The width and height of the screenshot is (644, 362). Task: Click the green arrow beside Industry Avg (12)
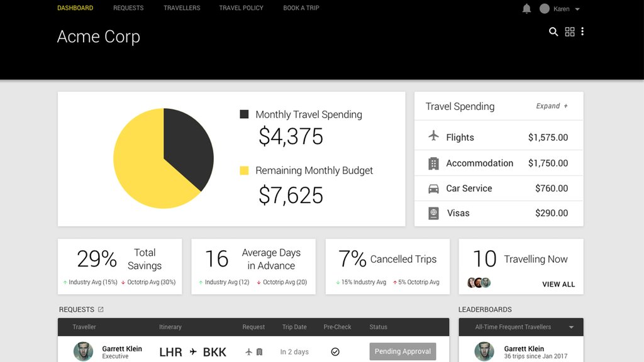(201, 282)
